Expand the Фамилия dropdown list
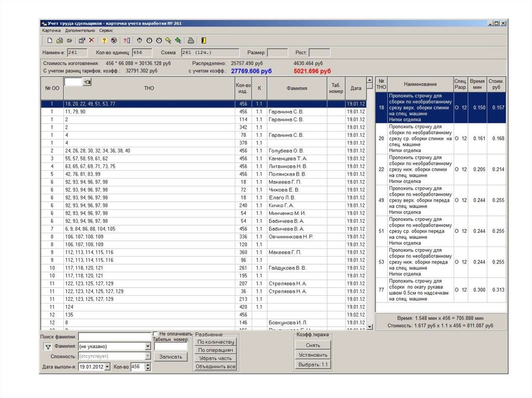 pyautogui.click(x=148, y=347)
